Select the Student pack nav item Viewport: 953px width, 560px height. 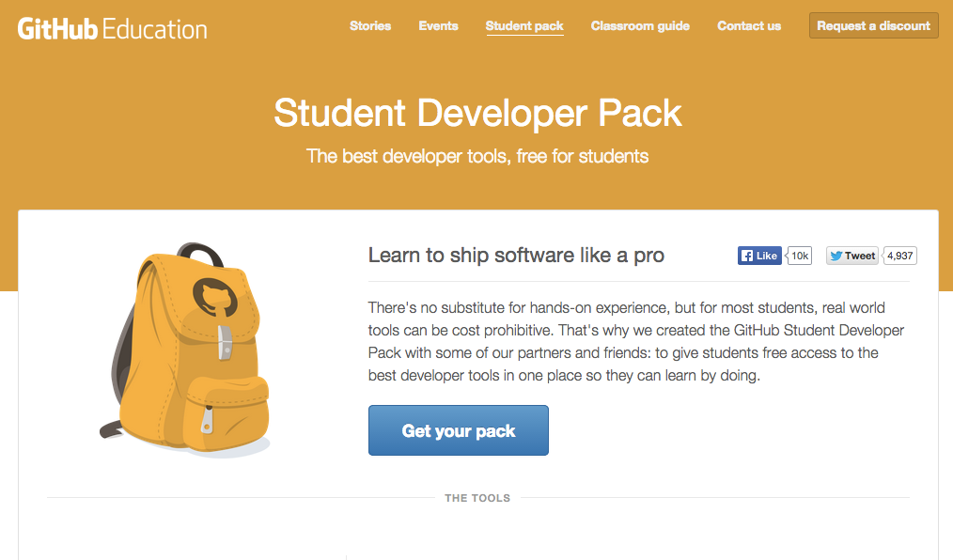pyautogui.click(x=524, y=25)
